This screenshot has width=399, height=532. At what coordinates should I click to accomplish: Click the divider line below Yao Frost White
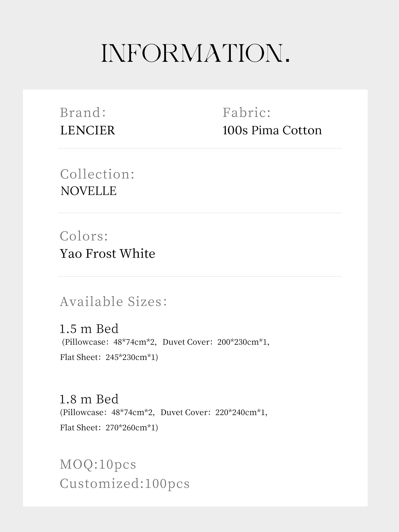pos(199,277)
